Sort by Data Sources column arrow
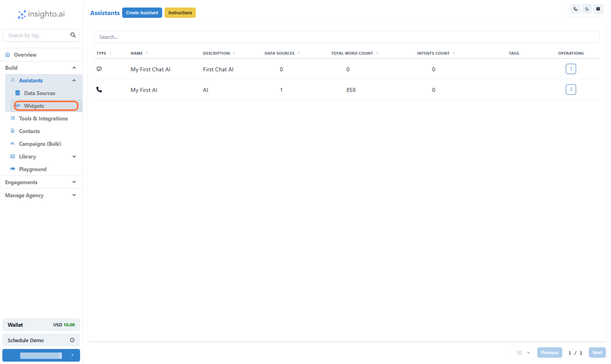The width and height of the screenshot is (611, 364). point(299,53)
